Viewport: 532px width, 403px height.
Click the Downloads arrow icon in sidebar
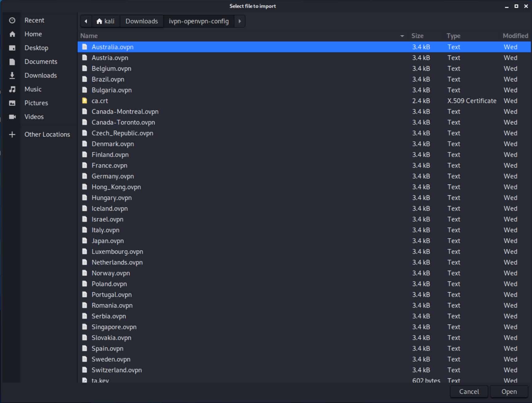click(x=12, y=75)
